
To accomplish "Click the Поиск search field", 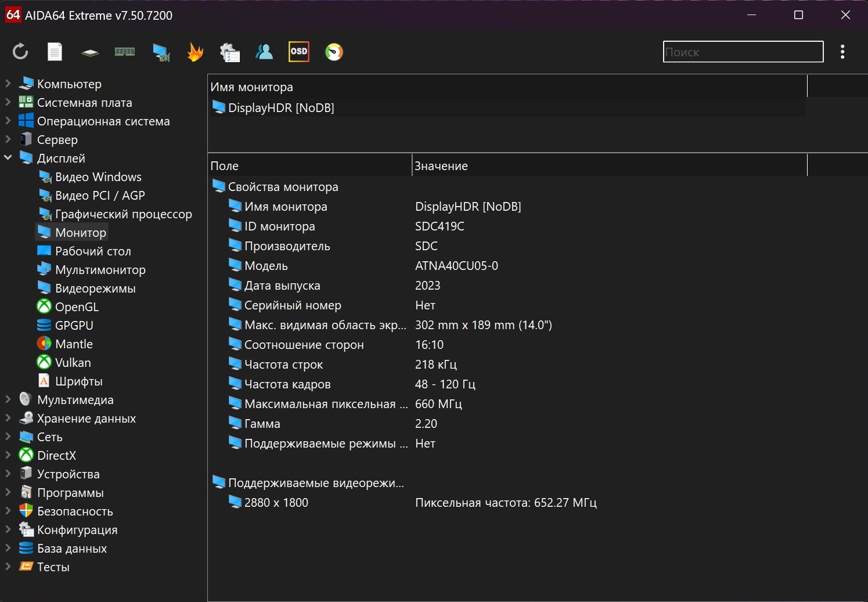I will [743, 52].
